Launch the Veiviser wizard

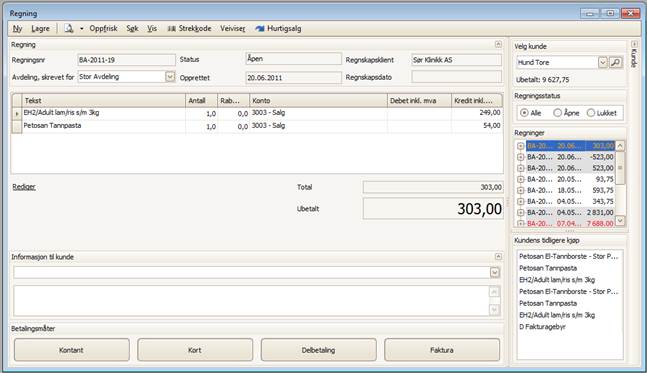[232, 28]
